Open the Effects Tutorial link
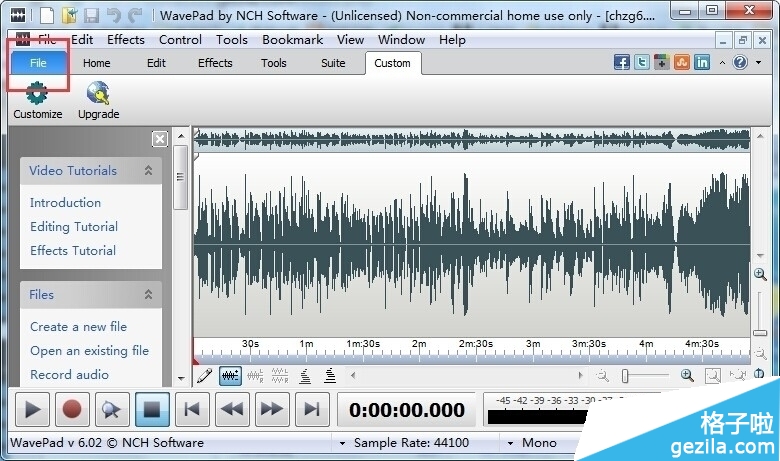This screenshot has width=780, height=461. tap(73, 251)
